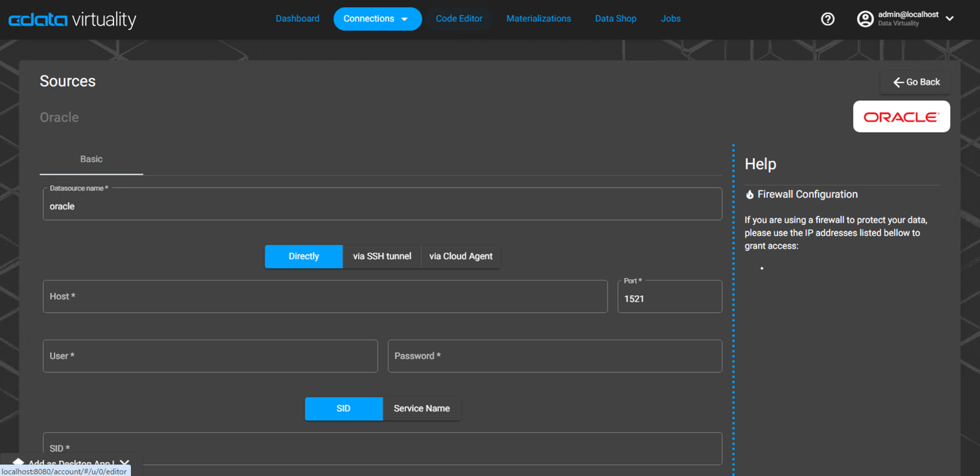Dismiss the Add as Desktop App prompt

[x=125, y=463]
